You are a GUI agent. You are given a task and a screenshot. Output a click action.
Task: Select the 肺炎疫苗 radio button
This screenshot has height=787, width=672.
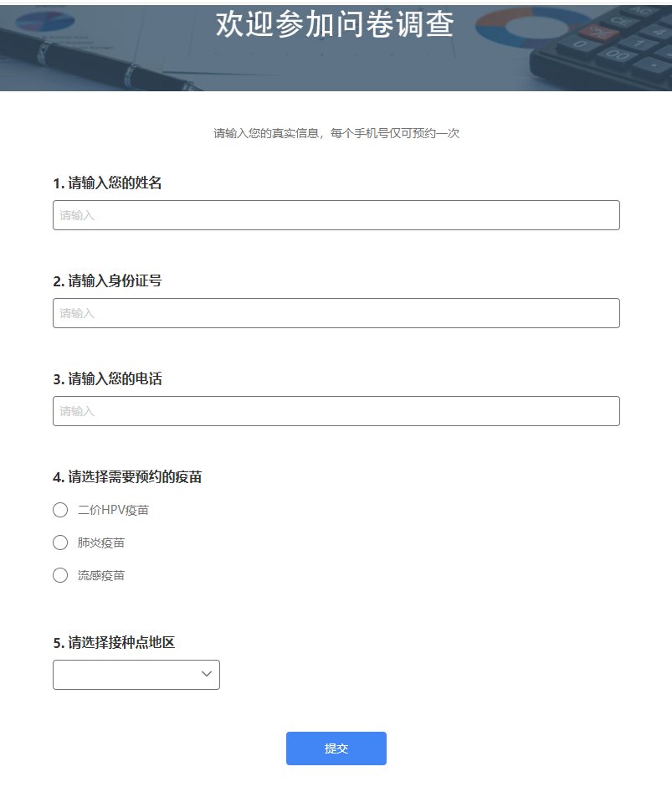tap(60, 543)
